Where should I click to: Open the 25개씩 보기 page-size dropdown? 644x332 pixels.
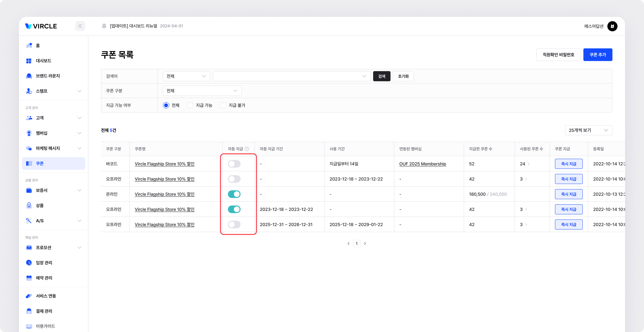588,130
